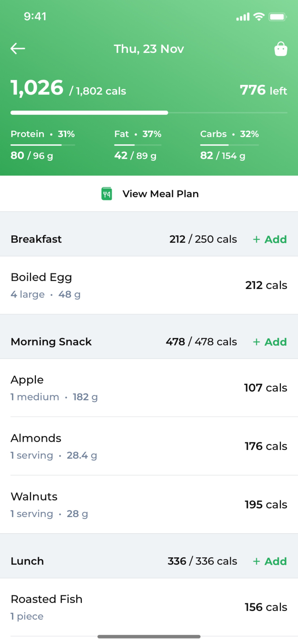Select the Apple food entry
The width and height of the screenshot is (298, 644).
tap(149, 388)
